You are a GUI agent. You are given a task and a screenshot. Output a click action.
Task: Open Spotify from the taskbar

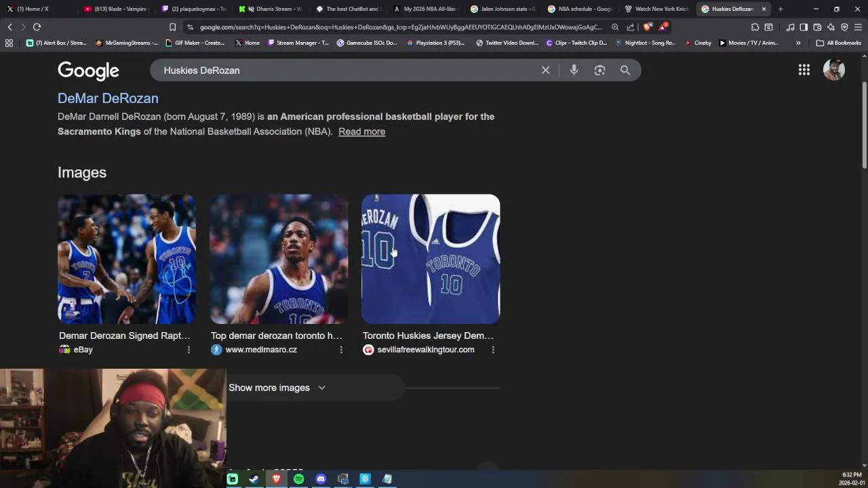click(298, 479)
